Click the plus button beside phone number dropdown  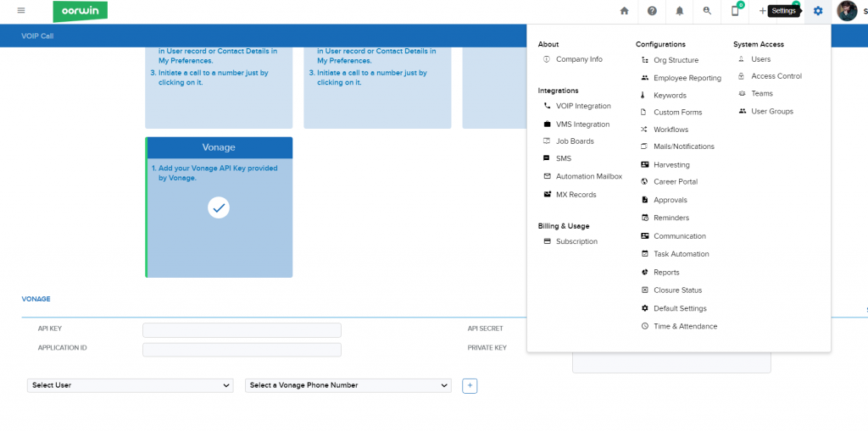[x=470, y=385]
